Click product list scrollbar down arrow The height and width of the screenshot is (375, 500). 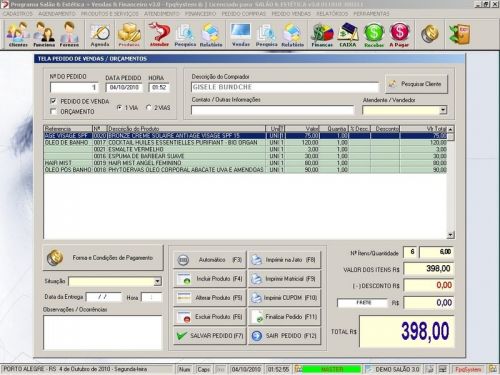pyautogui.click(x=451, y=235)
